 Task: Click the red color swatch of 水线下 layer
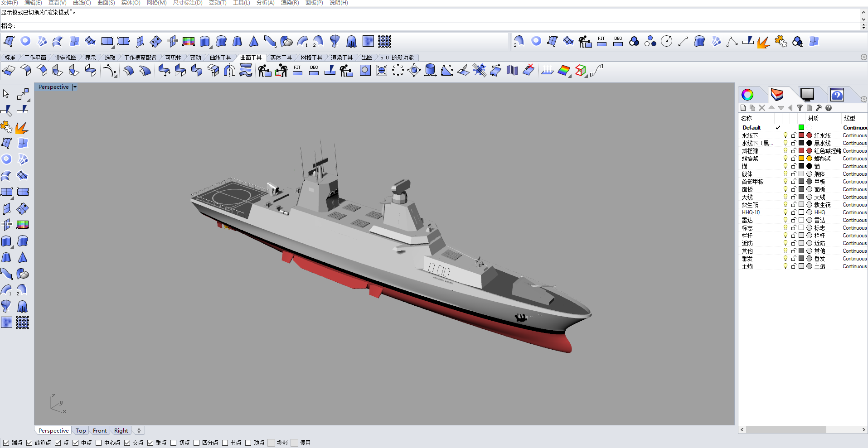point(801,135)
